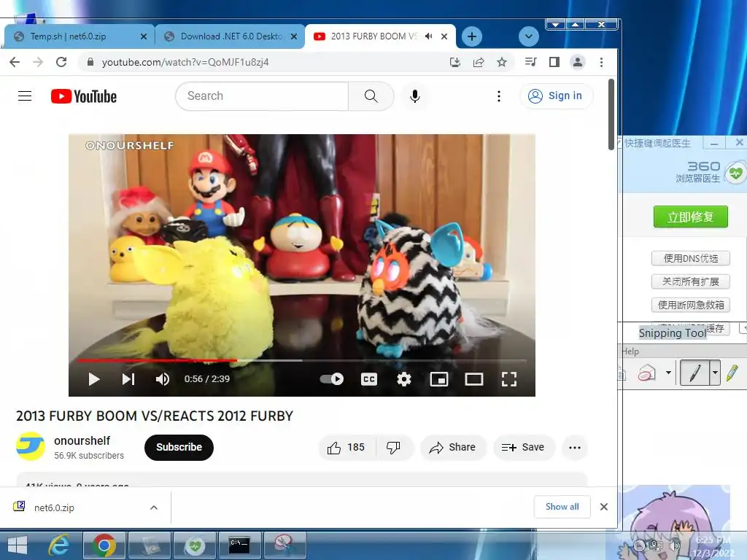Go to YouTube home logo
This screenshot has height=560, width=747.
coord(84,97)
